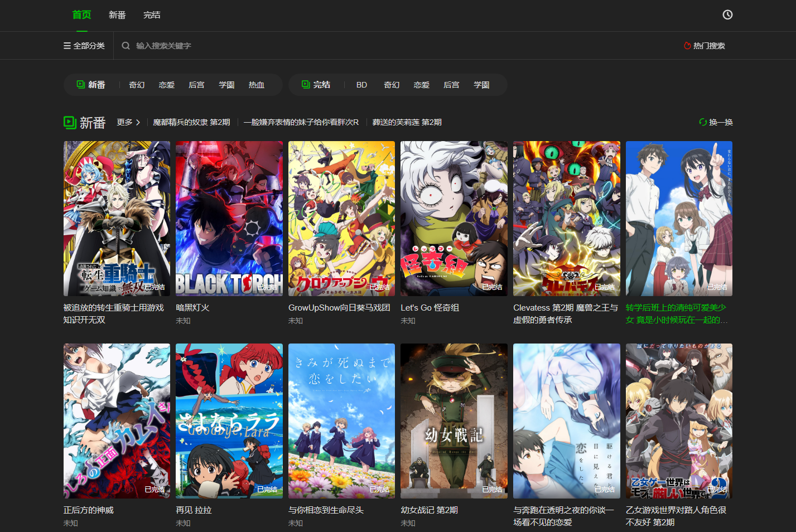Click 已完结 badge on the 怪奇组 poster
Viewport: 796px width, 532px height.
coord(492,287)
